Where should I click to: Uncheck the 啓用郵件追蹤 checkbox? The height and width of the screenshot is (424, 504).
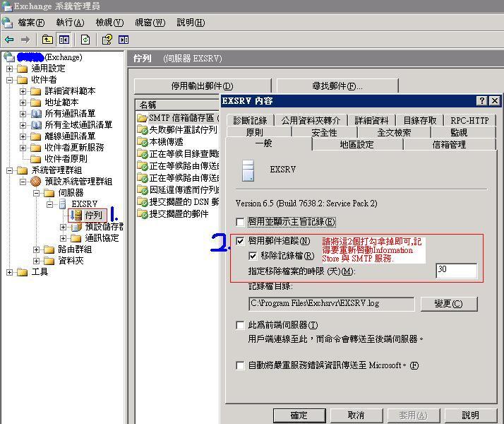(x=241, y=242)
